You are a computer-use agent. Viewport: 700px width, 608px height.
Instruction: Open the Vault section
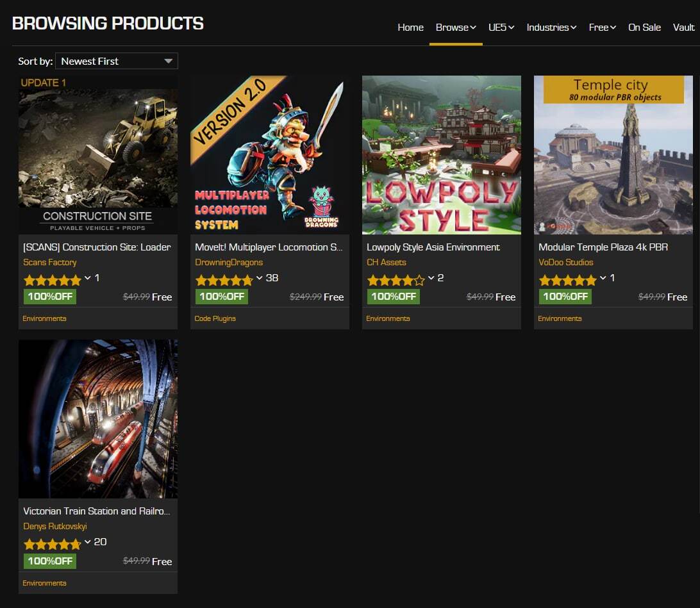(683, 28)
